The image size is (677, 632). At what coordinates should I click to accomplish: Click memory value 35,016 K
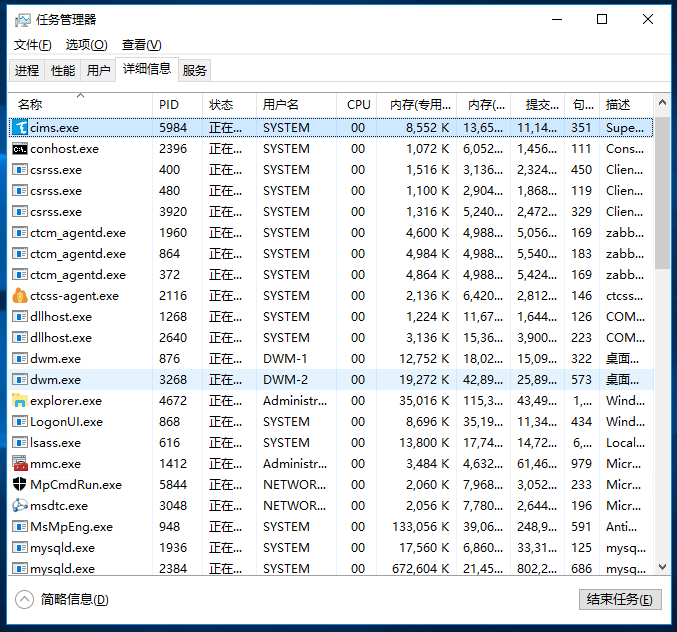pyautogui.click(x=424, y=401)
